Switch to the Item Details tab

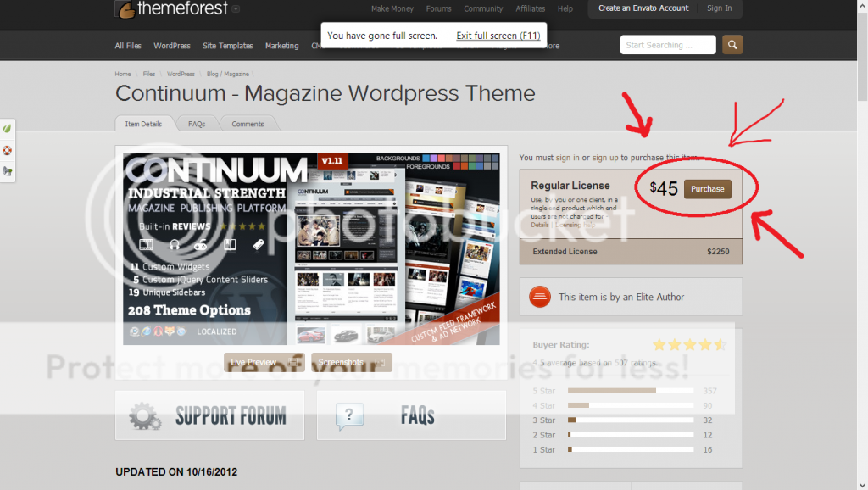tap(143, 124)
